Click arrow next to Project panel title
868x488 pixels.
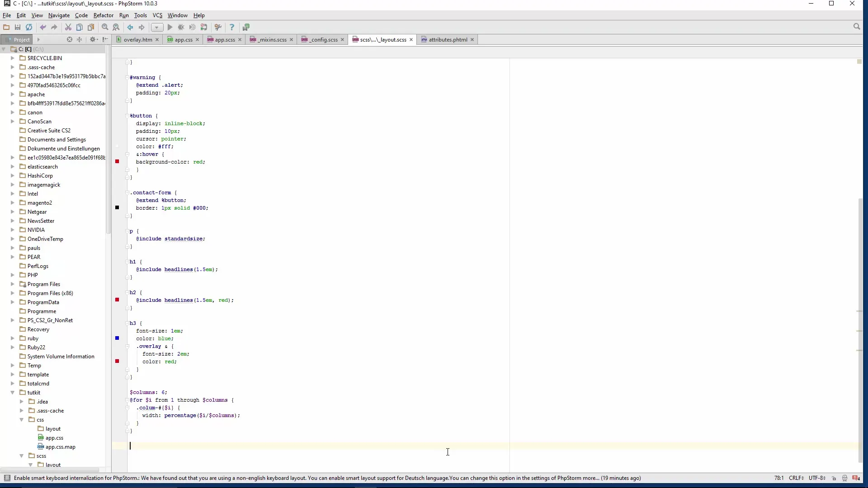[38, 40]
